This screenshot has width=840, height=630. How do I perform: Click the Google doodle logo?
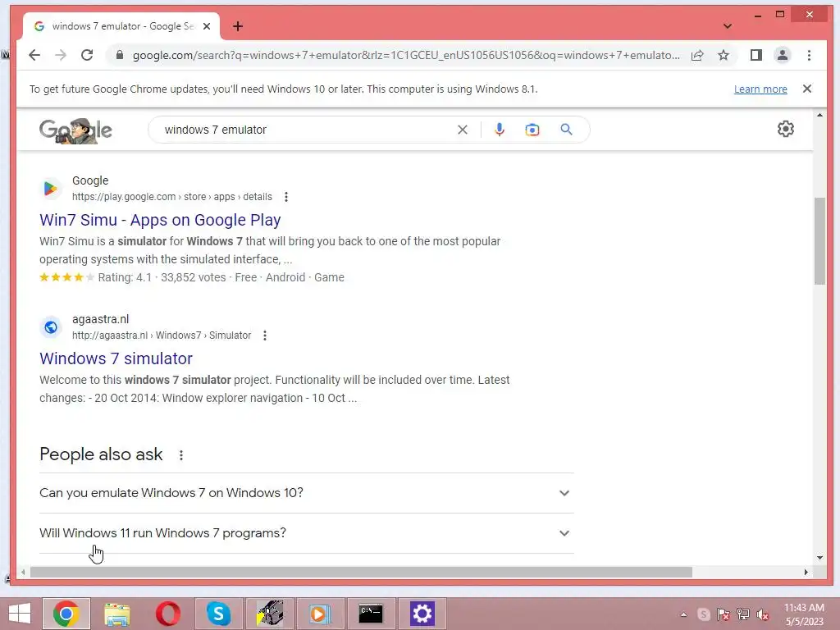click(x=75, y=130)
